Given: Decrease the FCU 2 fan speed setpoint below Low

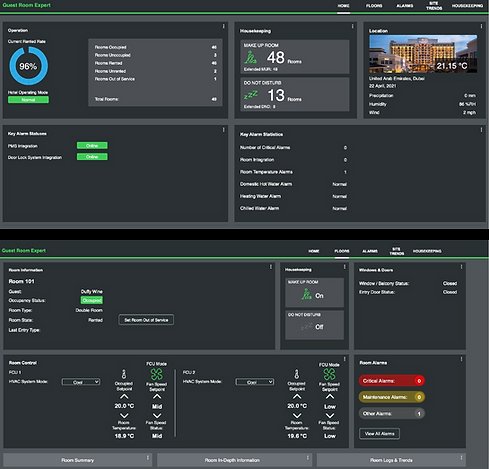Looking at the screenshot, I should [x=330, y=416].
